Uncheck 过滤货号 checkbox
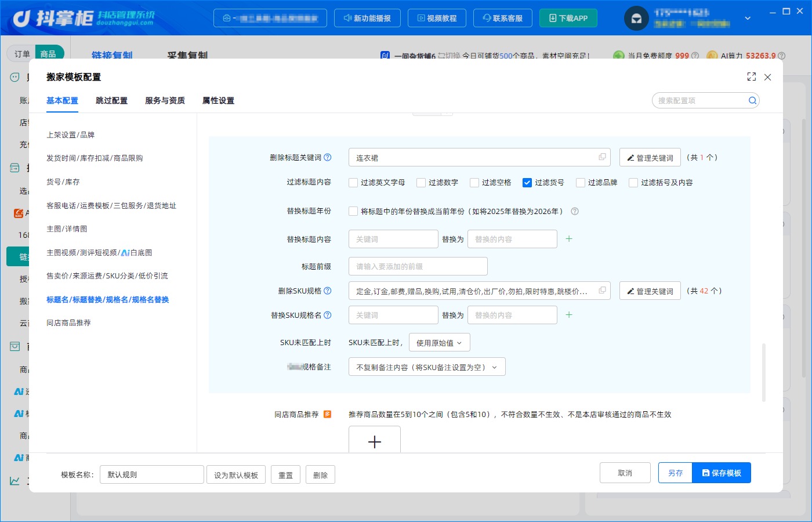 pos(527,183)
